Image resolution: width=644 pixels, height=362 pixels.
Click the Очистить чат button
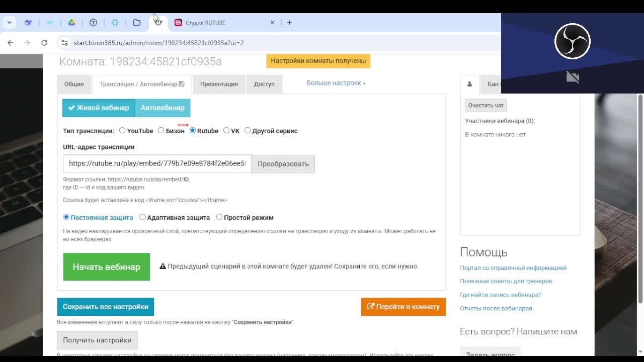coord(486,106)
